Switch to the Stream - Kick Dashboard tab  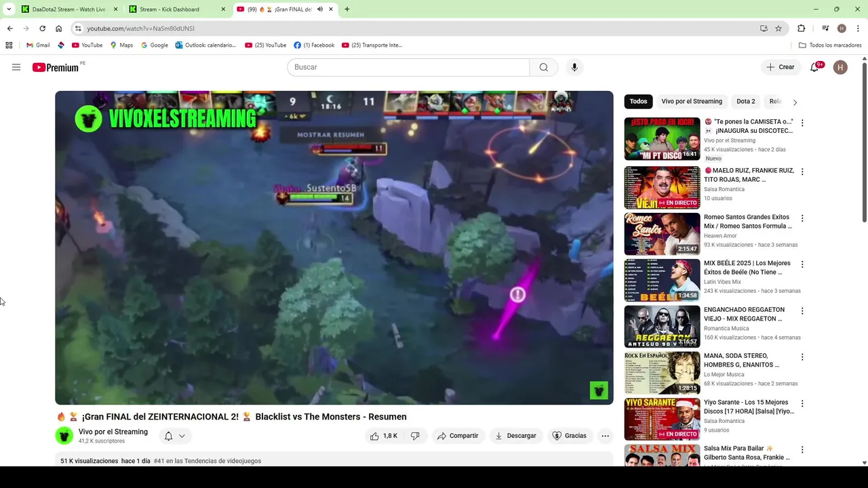coord(178,9)
